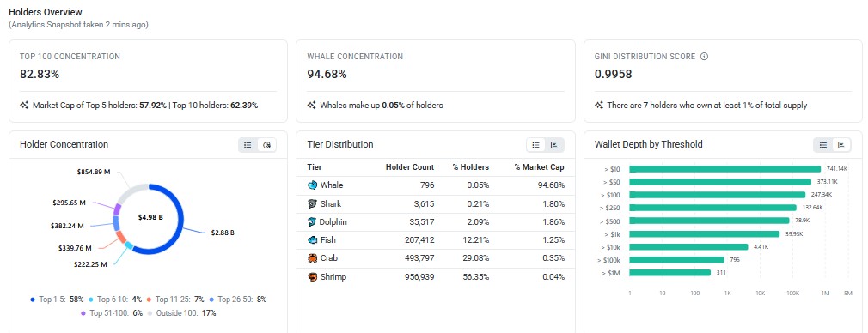Viewport: 868px width, 333px height.
Task: Click the info icon beside Gini Distribution Score
Action: pyautogui.click(x=704, y=57)
